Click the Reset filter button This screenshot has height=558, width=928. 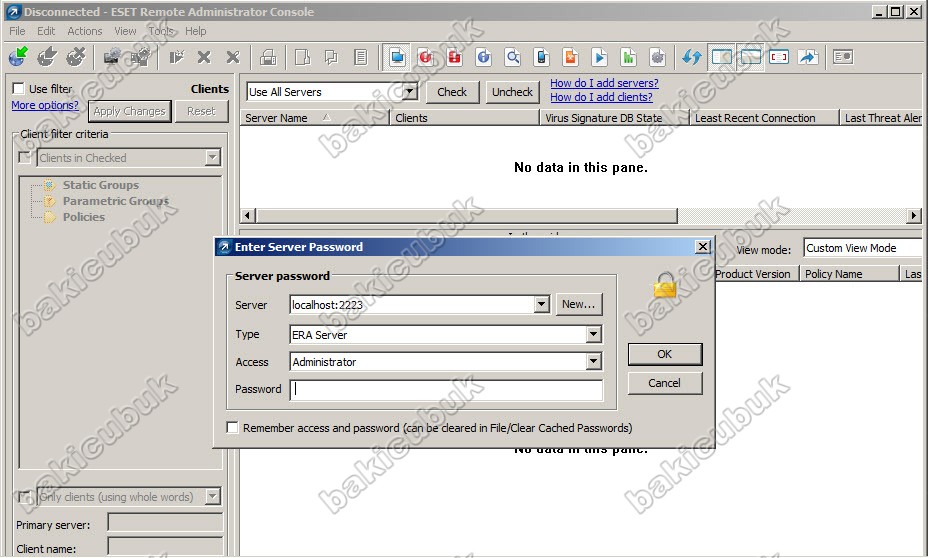(201, 111)
